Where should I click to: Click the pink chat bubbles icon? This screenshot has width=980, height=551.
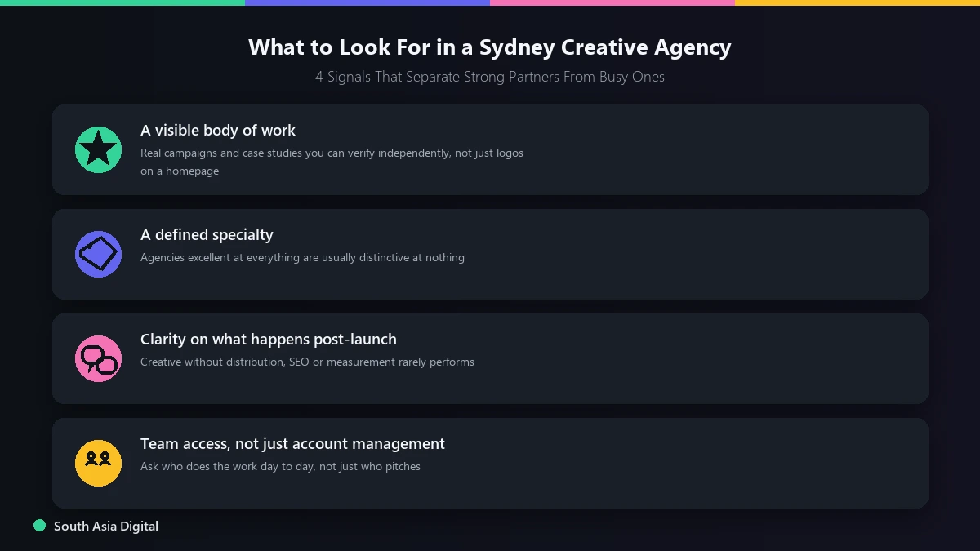pos(98,358)
